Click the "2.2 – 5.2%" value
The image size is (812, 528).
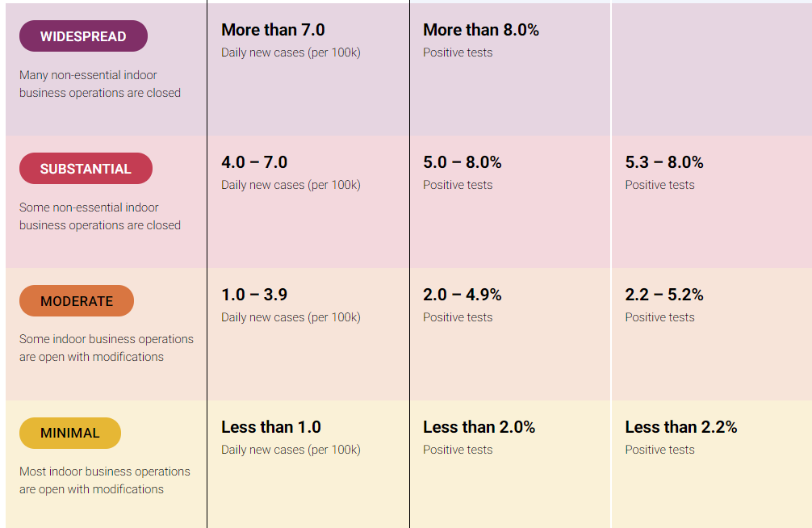click(x=664, y=295)
